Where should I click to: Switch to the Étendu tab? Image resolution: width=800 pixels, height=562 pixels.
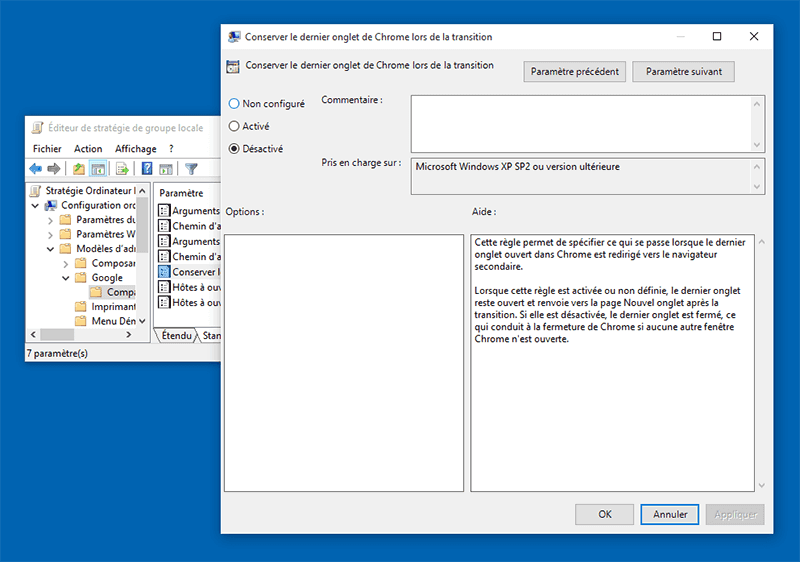[176, 336]
